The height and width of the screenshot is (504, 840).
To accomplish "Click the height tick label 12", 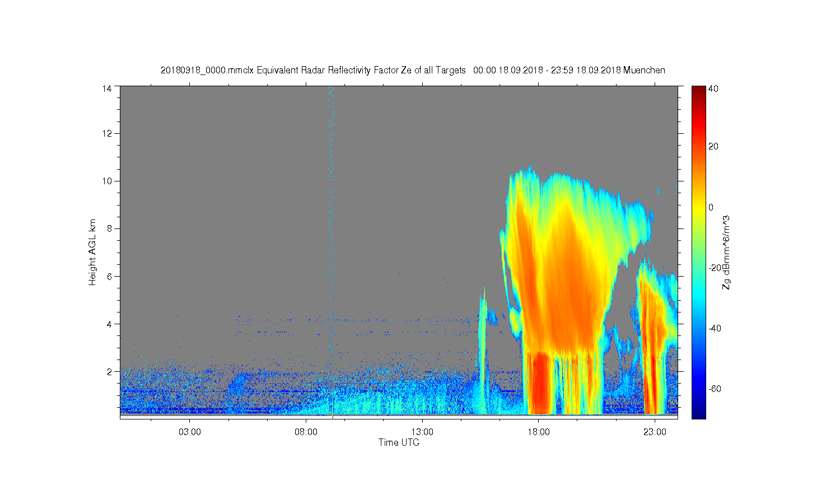I will [x=106, y=133].
